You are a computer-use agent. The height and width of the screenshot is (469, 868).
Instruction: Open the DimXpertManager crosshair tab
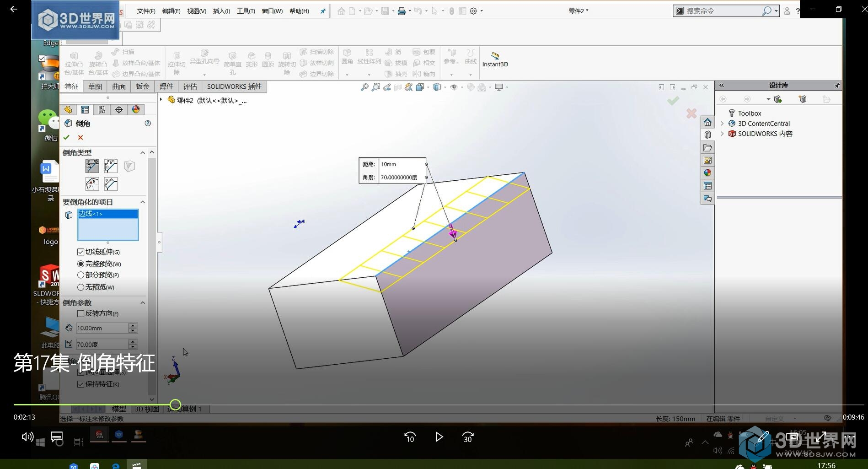(119, 109)
